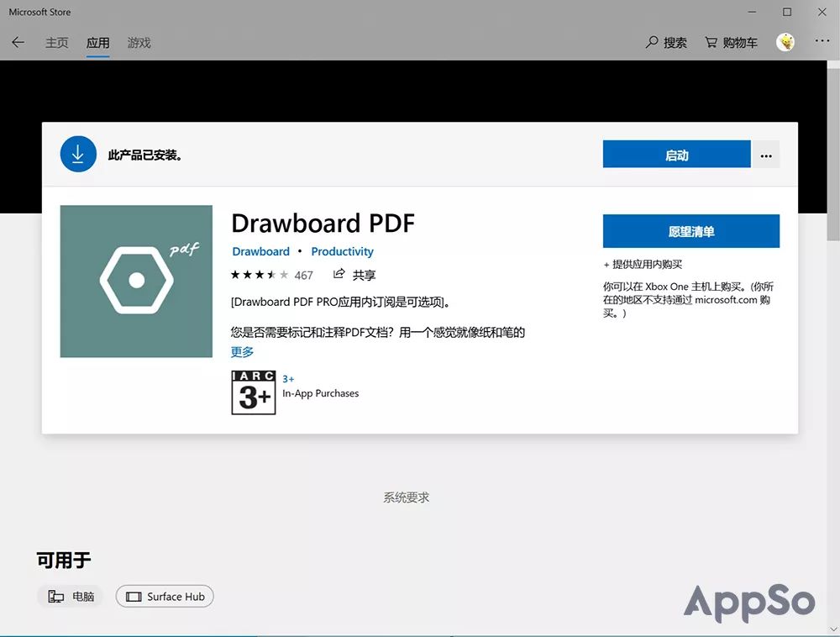Switch to the 应用 tab

click(x=97, y=42)
